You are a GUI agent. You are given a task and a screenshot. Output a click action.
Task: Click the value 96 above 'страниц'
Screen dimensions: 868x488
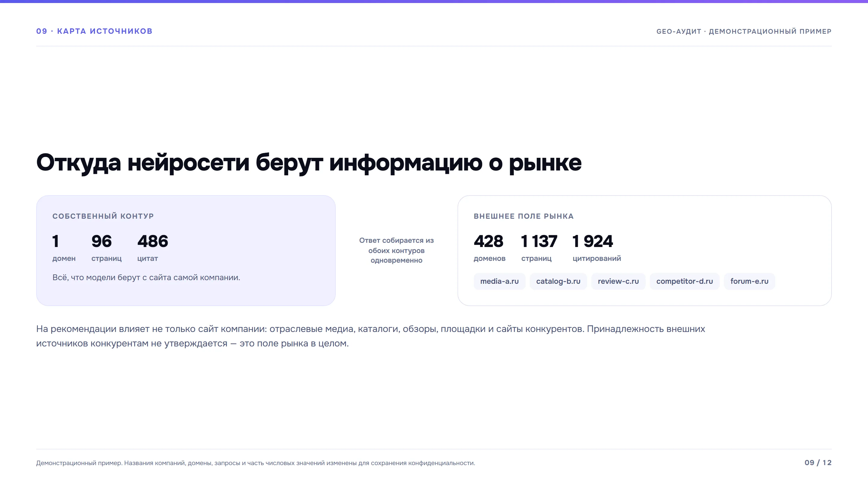(x=102, y=241)
